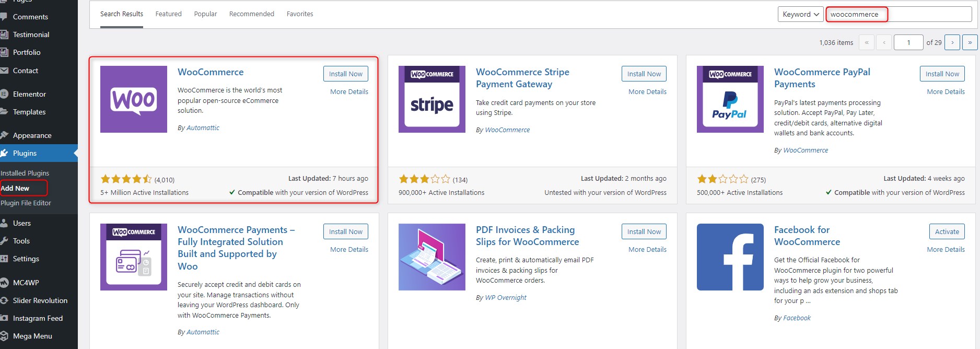980x349 pixels.
Task: Activate Facebook for WooCommerce plugin
Action: point(947,231)
